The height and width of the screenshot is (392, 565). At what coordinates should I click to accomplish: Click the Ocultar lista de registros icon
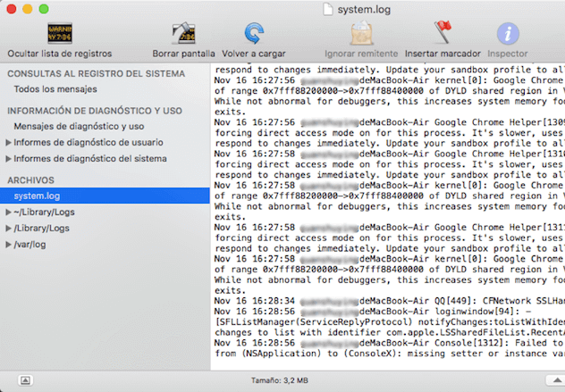(x=60, y=33)
